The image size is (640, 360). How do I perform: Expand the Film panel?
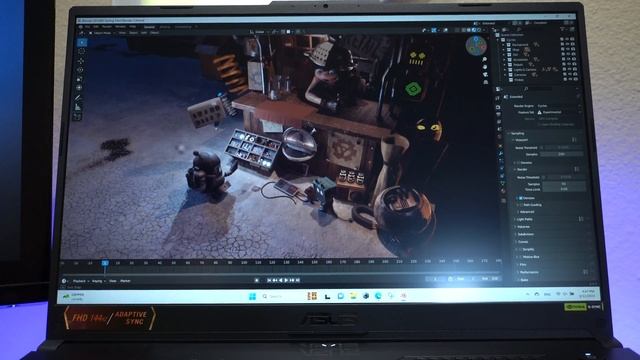click(518, 264)
